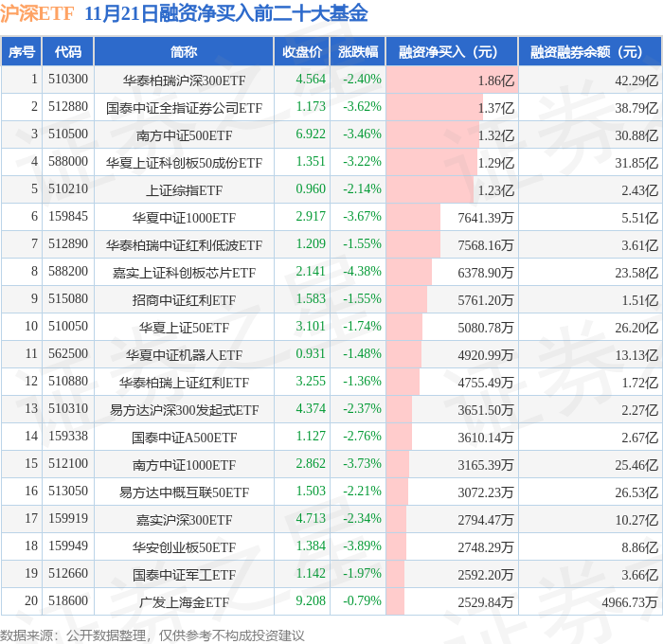
Task: Click closing price 9.208
Action: 311,601
